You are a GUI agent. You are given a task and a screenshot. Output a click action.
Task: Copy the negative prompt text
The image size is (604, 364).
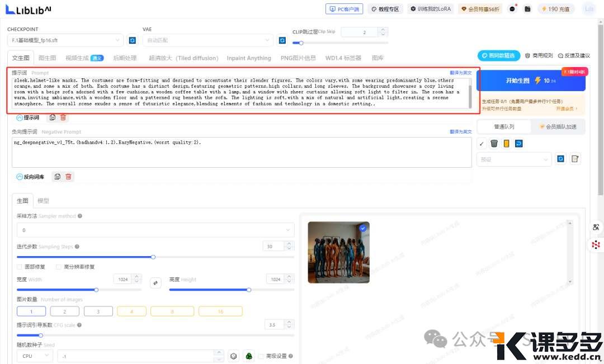point(57,177)
